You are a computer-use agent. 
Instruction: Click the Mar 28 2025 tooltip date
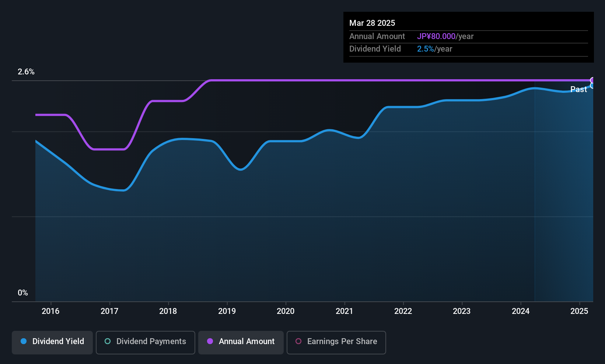point(372,23)
